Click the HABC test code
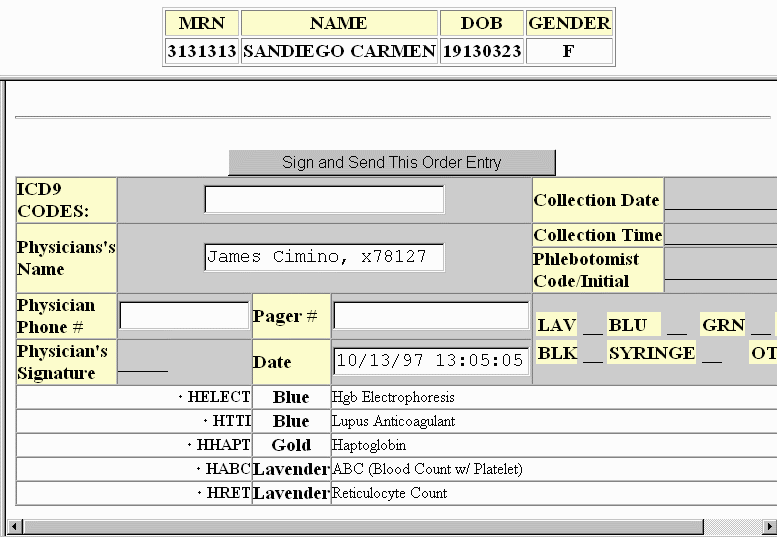The height and width of the screenshot is (537, 777). [227, 470]
